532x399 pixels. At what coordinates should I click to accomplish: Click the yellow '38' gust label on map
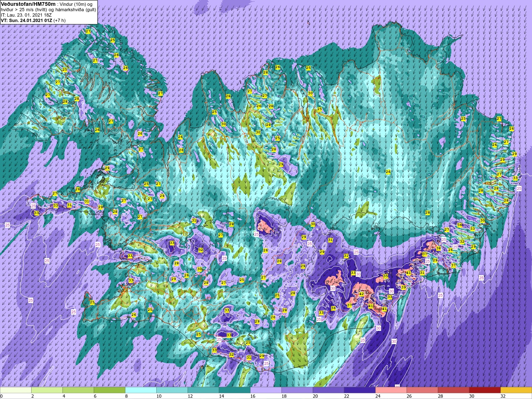tap(438, 248)
